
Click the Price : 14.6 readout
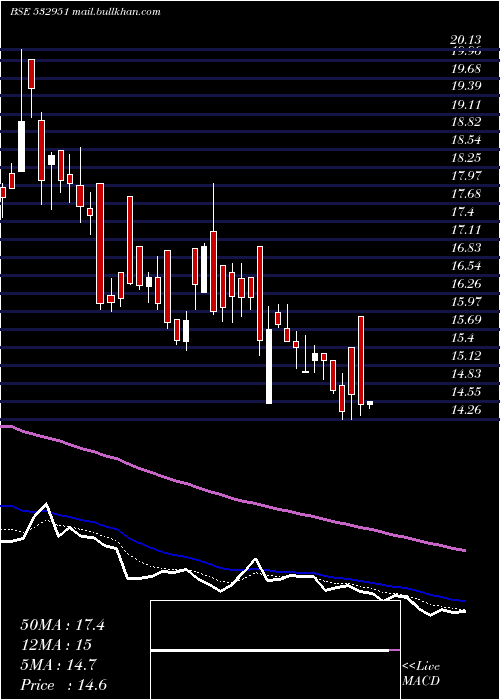[63, 685]
